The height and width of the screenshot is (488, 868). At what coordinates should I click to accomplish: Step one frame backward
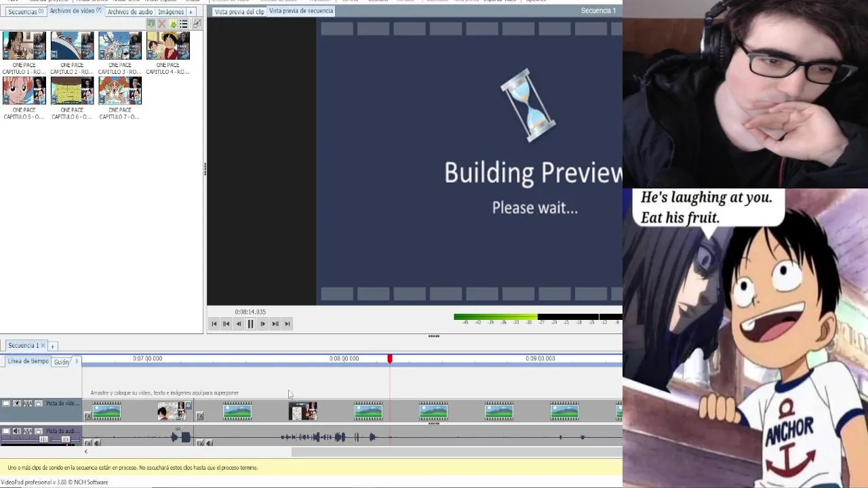pos(239,324)
